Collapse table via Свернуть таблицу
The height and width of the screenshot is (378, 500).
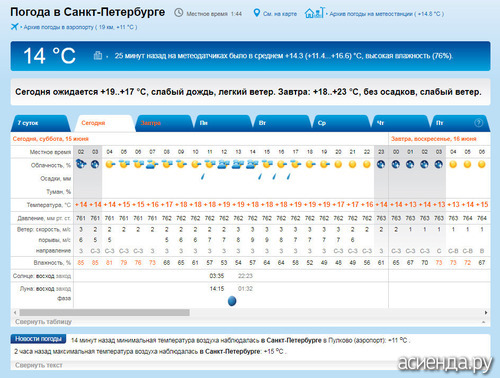[43, 322]
